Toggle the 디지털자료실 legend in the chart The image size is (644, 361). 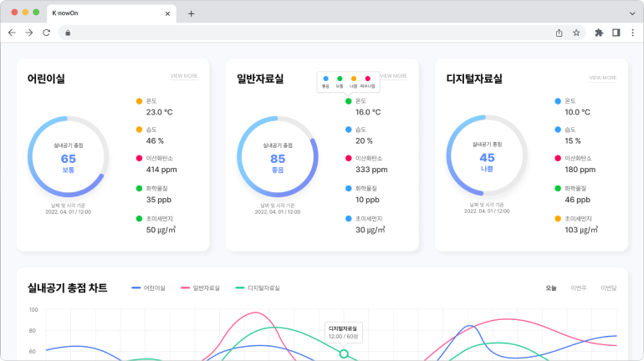click(258, 287)
